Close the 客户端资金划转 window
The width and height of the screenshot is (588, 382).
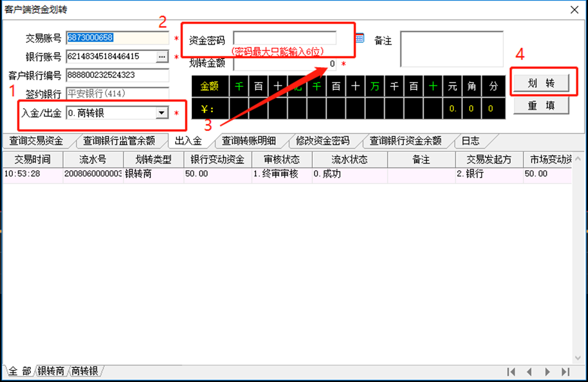pyautogui.click(x=575, y=9)
